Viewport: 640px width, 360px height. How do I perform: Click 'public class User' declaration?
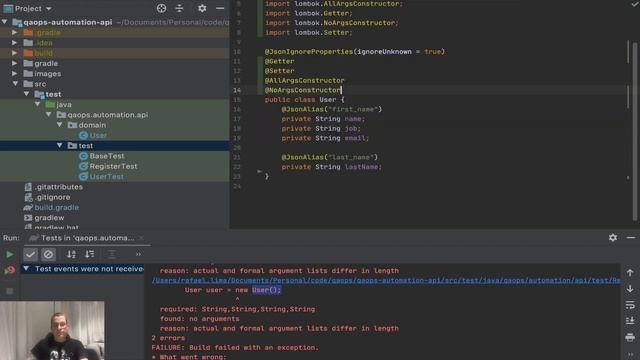click(300, 100)
